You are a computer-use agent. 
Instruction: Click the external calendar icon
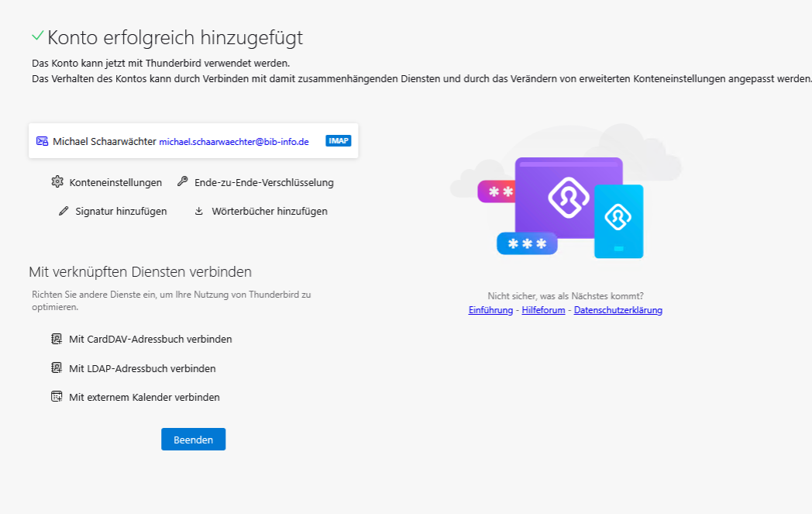coord(56,397)
